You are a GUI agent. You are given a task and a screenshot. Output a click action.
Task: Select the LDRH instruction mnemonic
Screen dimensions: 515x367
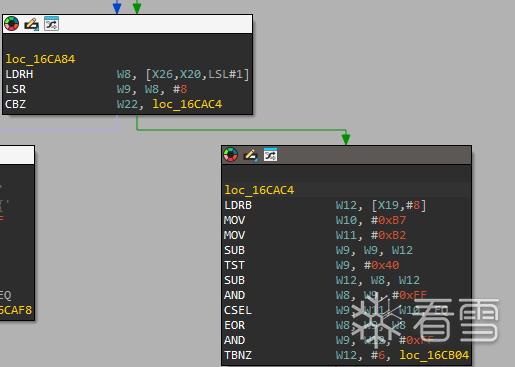click(19, 74)
